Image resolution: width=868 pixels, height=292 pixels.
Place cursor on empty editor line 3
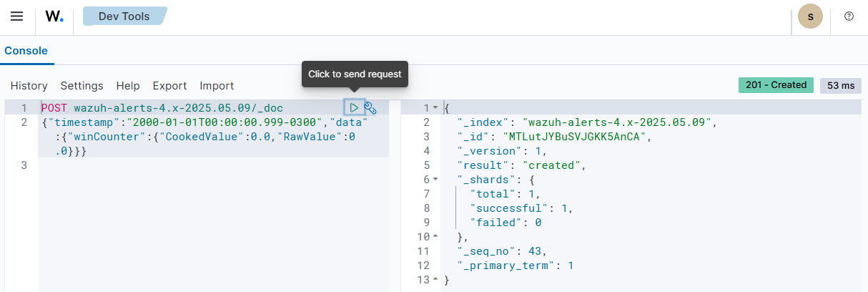tap(213, 165)
